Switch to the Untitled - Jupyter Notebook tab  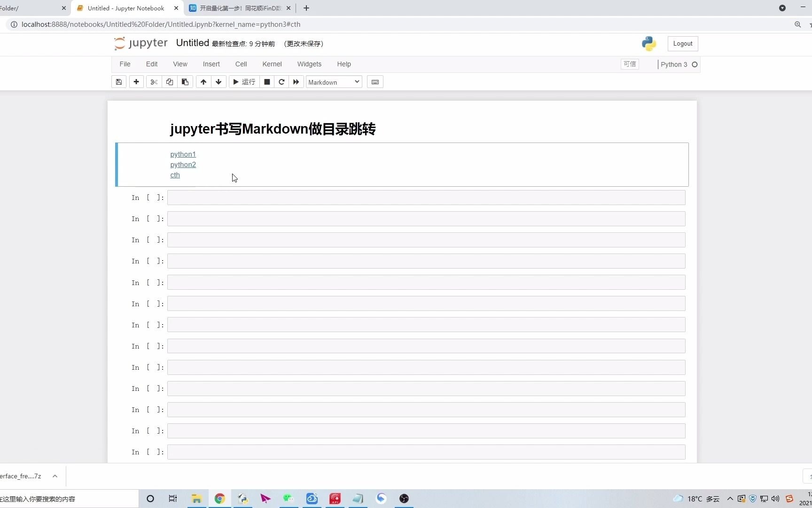coord(127,8)
